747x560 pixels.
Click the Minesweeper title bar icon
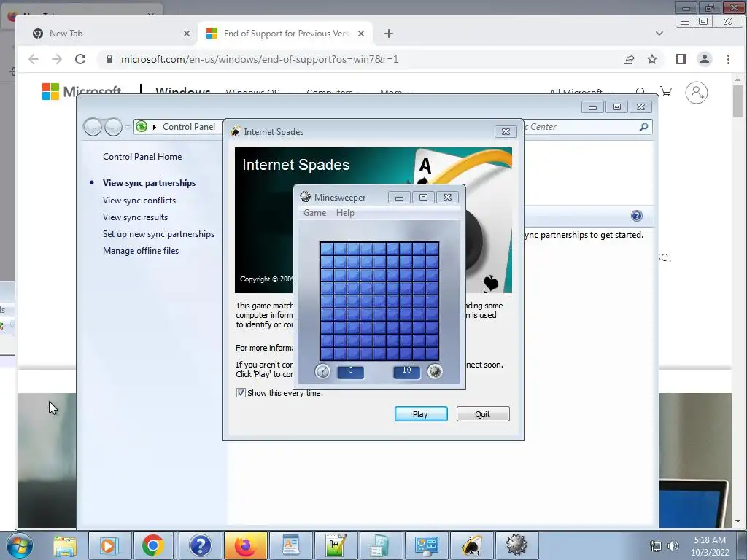pos(306,197)
